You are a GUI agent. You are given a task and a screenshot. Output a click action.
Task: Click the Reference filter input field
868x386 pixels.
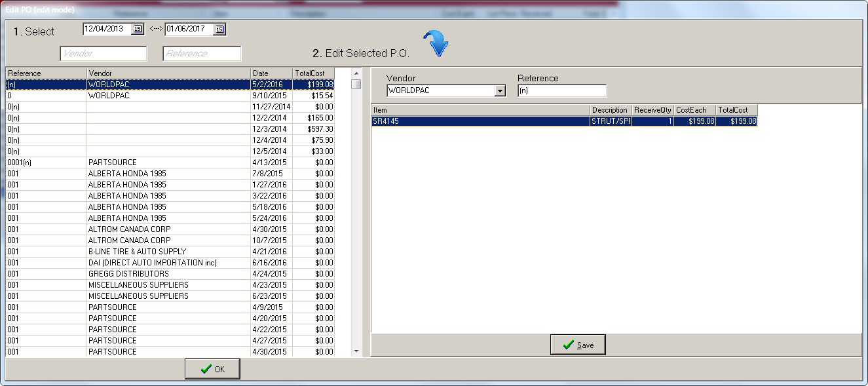pos(202,54)
